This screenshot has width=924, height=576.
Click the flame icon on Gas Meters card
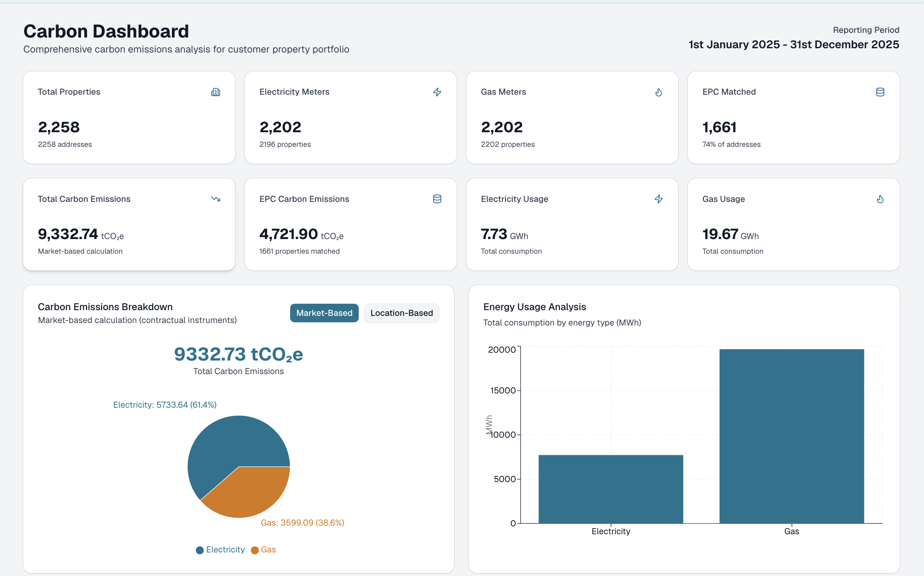click(x=659, y=92)
